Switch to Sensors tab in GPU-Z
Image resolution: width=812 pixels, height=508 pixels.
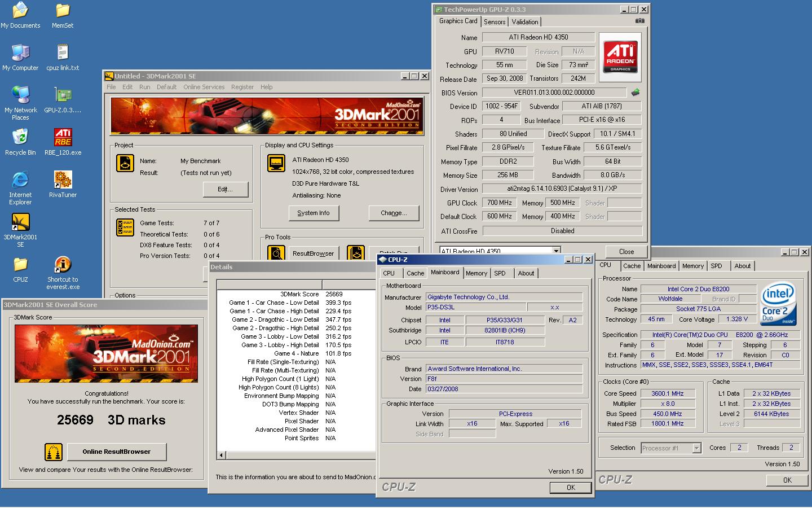[495, 22]
